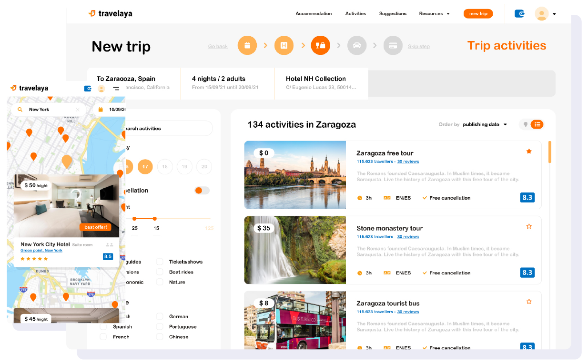This screenshot has width=588, height=364.
Task: Click the payment card step icon
Action: 393,46
